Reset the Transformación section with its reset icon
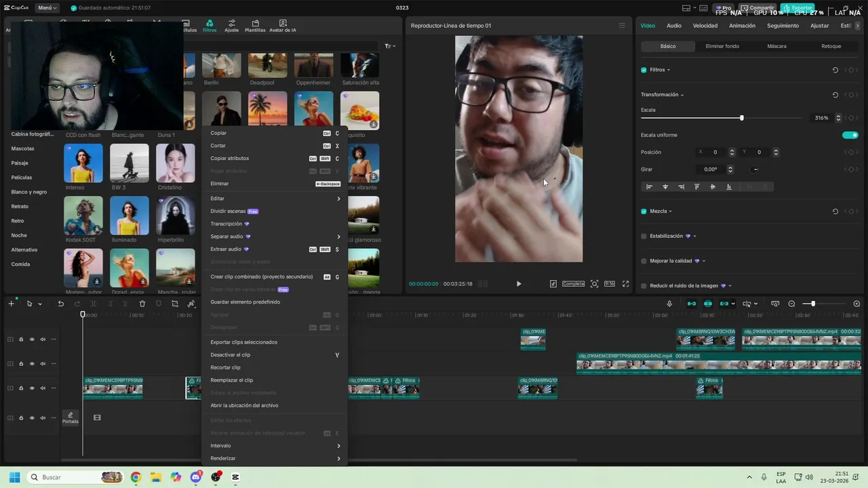Viewport: 868px width, 488px height. [835, 95]
